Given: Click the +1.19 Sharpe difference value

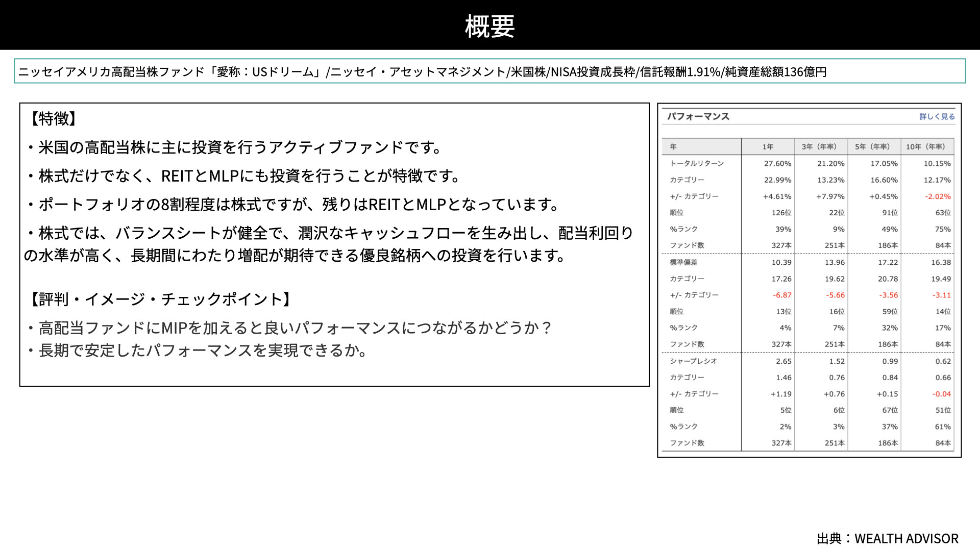Looking at the screenshot, I should click(x=781, y=394).
